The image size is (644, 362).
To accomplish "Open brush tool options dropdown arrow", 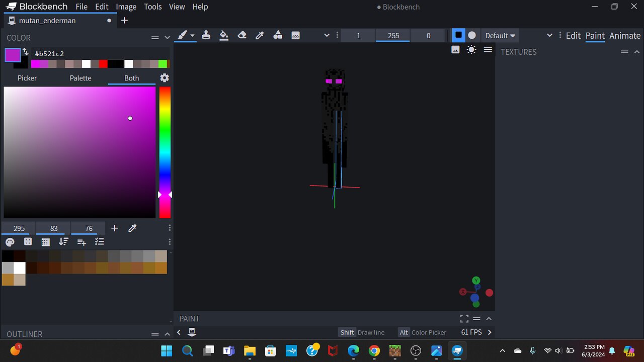I will tap(192, 36).
